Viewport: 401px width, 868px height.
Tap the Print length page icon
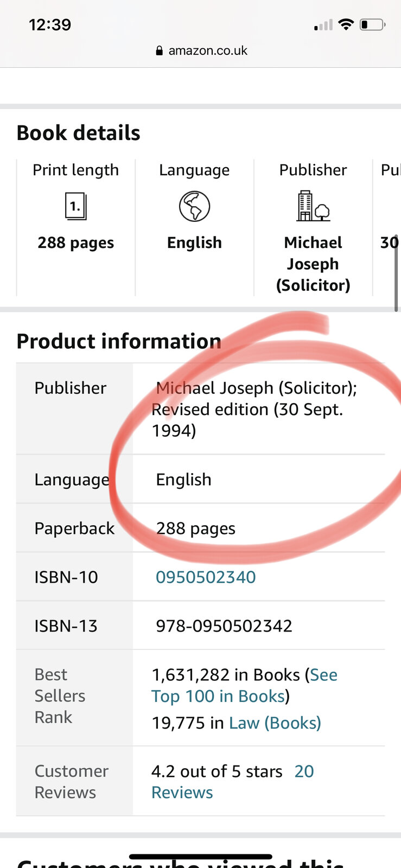76,206
